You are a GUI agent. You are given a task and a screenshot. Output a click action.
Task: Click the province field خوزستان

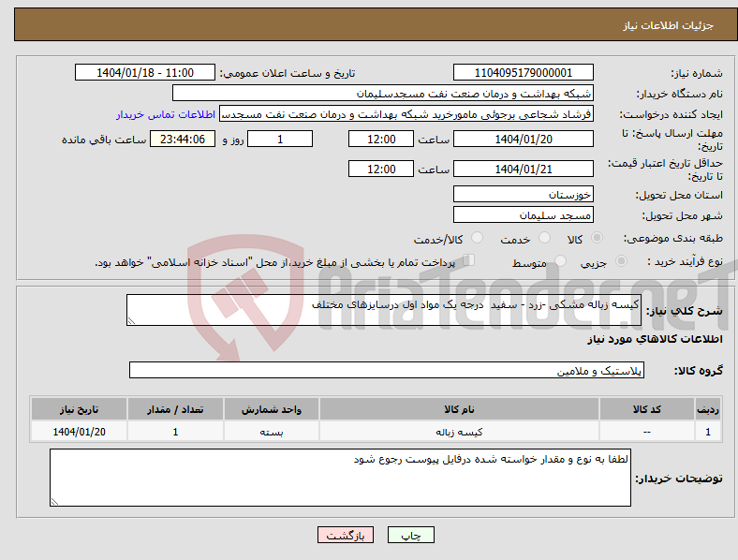pos(523,194)
